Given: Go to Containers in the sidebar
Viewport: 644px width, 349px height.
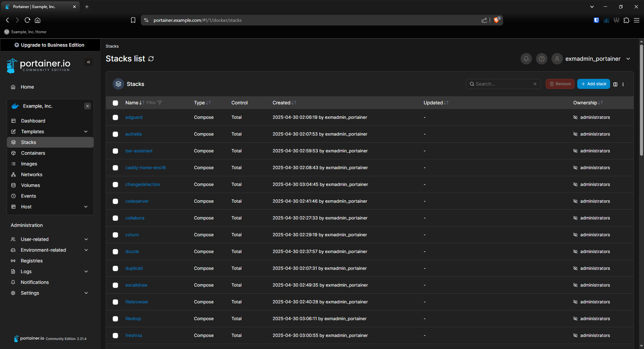Looking at the screenshot, I should click(x=33, y=153).
